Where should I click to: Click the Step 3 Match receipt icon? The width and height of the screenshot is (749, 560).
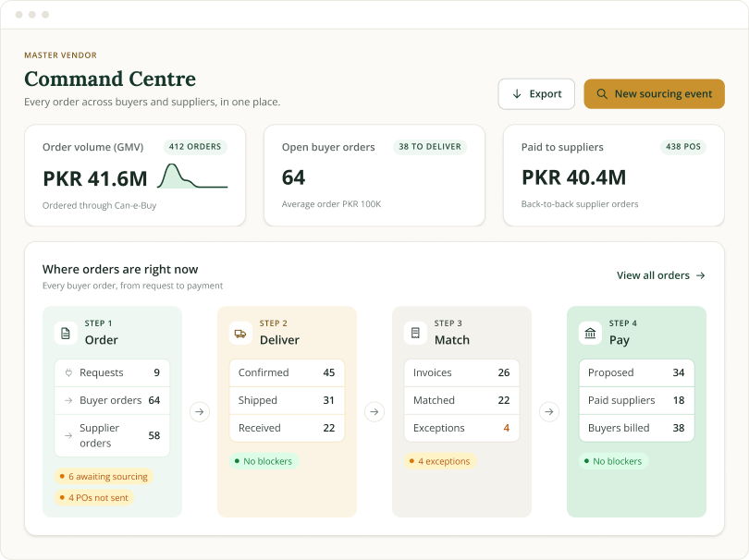click(x=415, y=334)
